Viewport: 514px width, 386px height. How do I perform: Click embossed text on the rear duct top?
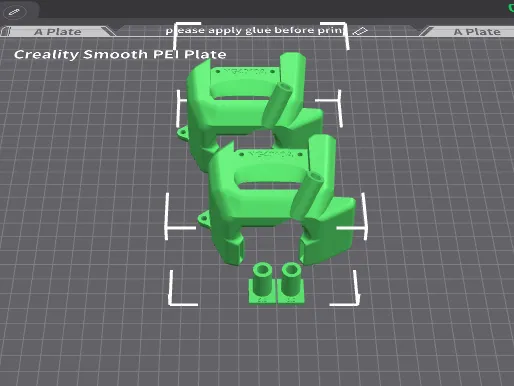[x=245, y=71]
